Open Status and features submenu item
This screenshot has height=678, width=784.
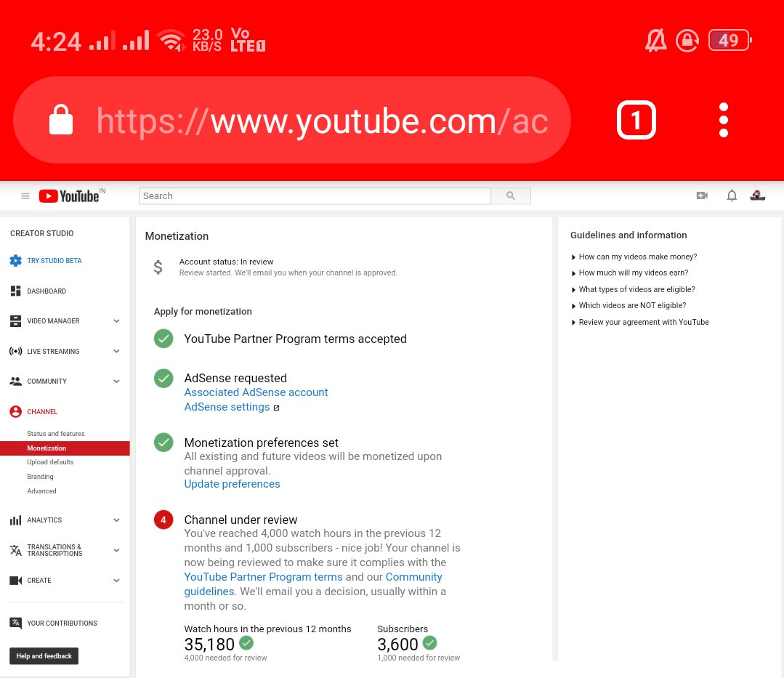(55, 434)
